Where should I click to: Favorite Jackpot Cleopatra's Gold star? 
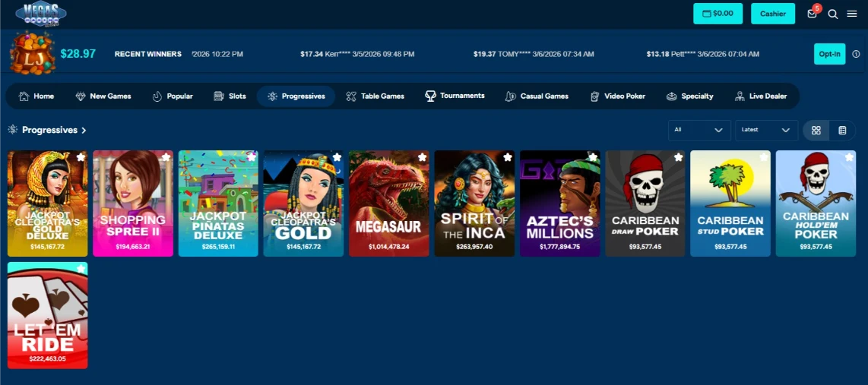point(337,158)
